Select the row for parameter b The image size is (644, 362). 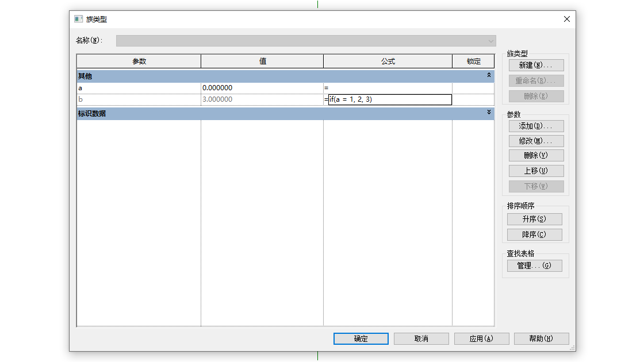point(138,99)
